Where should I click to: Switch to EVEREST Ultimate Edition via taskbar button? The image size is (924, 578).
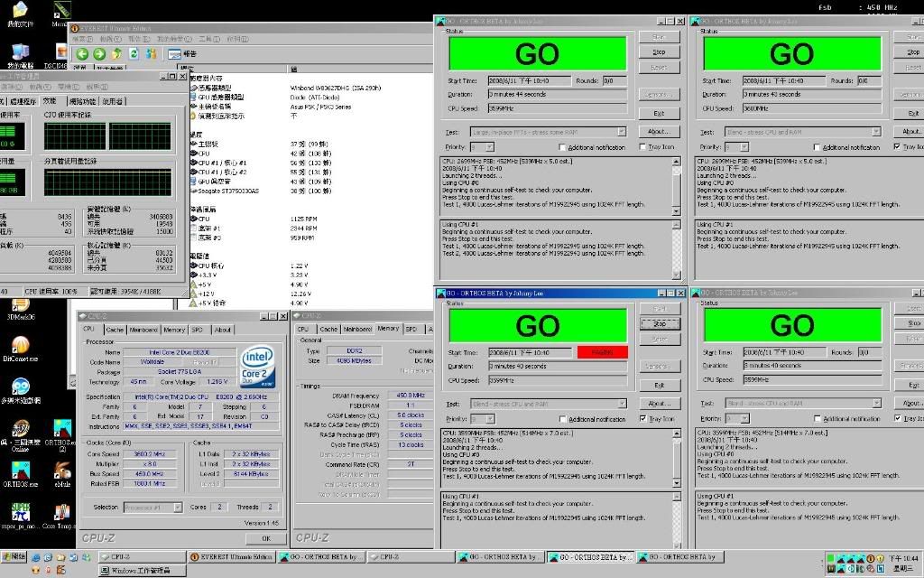[232, 556]
